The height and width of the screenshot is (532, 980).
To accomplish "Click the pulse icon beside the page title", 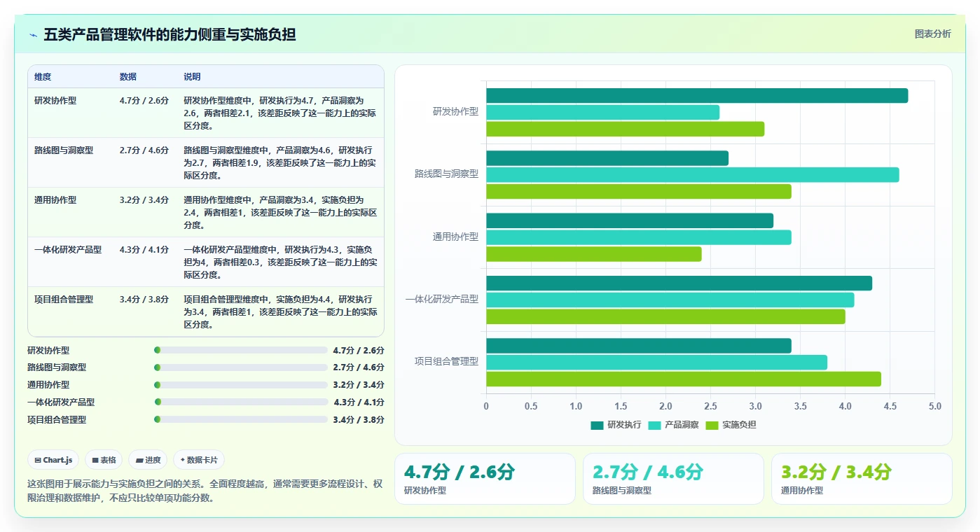I will point(34,35).
